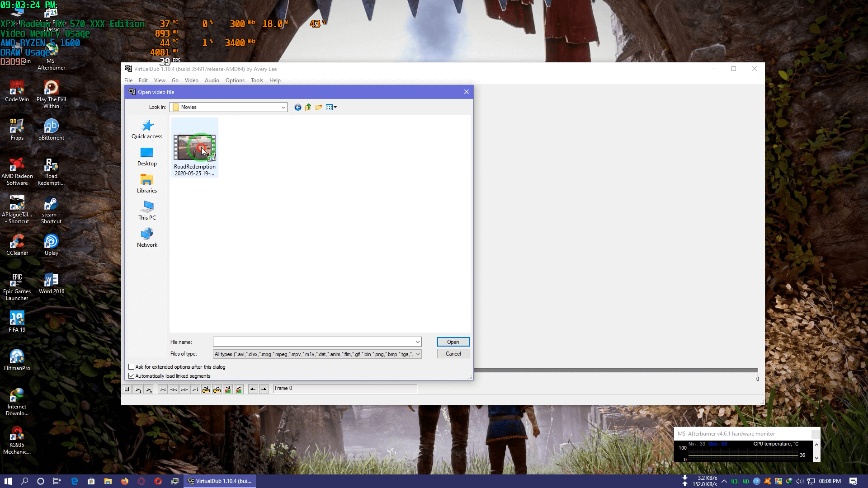
Task: Enable Ask for extended options checkbox
Action: pos(132,367)
